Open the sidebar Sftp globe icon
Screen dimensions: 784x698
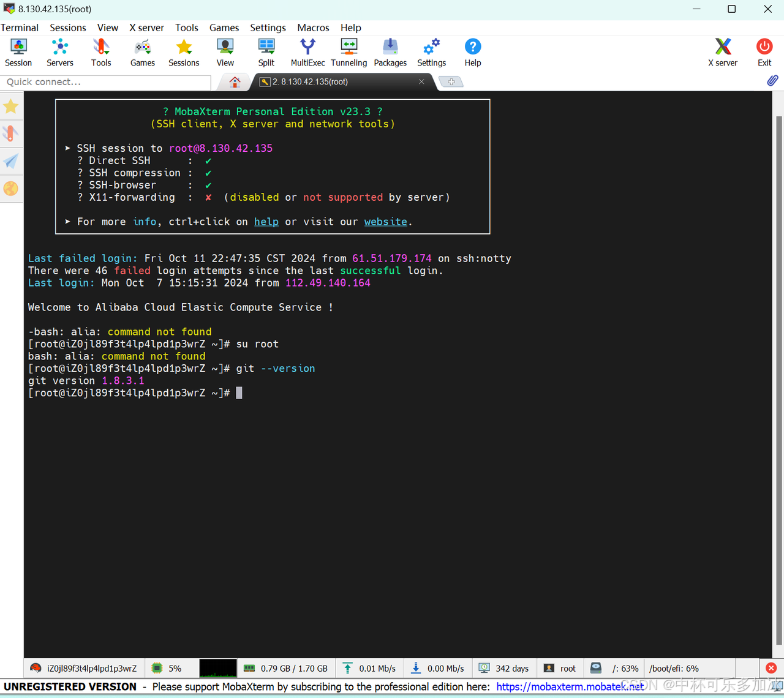point(11,189)
